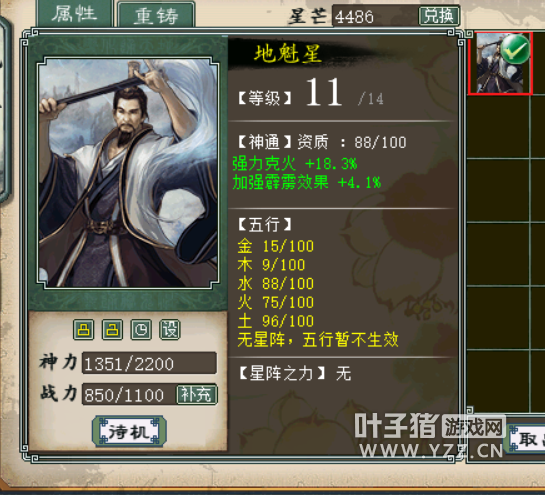This screenshot has width=545, height=495.
Task: Click the 神力 1351/2200 bar
Action: pyautogui.click(x=149, y=363)
